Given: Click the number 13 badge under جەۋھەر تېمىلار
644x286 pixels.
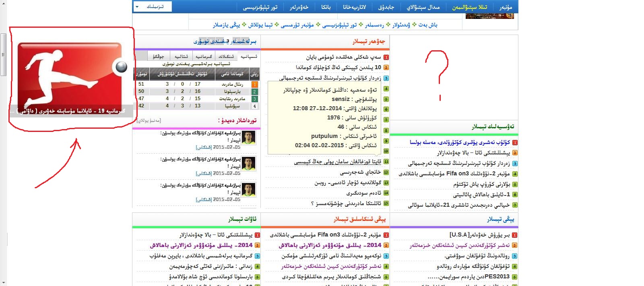Looking at the screenshot, I should click(386, 183).
